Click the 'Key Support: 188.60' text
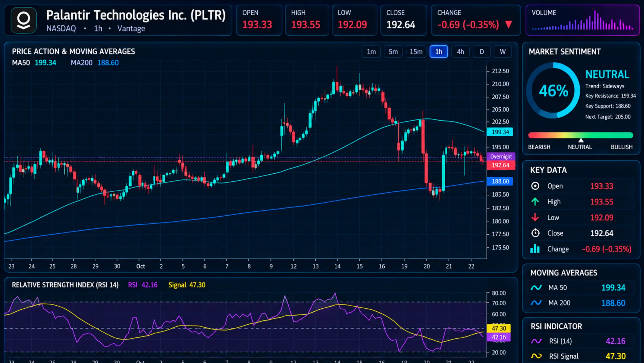The width and height of the screenshot is (644, 363). 608,106
